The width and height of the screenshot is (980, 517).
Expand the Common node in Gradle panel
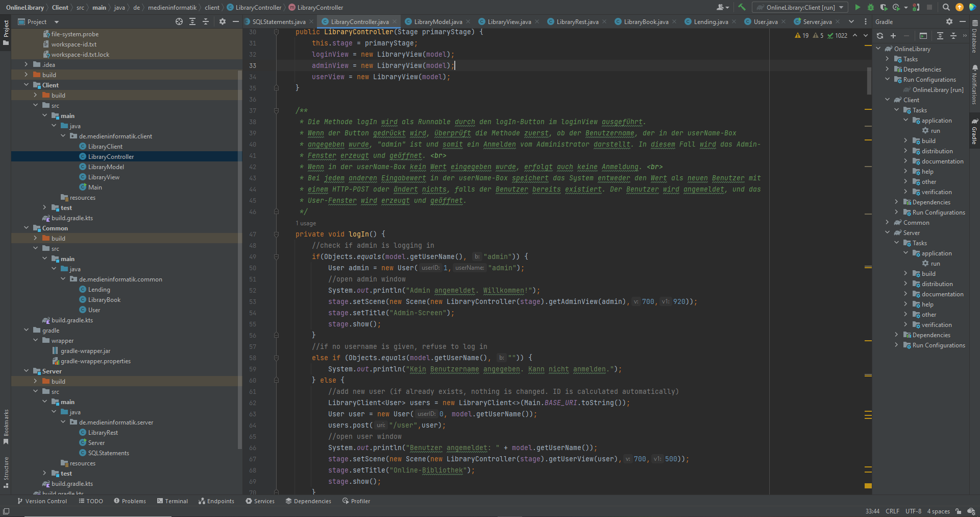pos(888,223)
